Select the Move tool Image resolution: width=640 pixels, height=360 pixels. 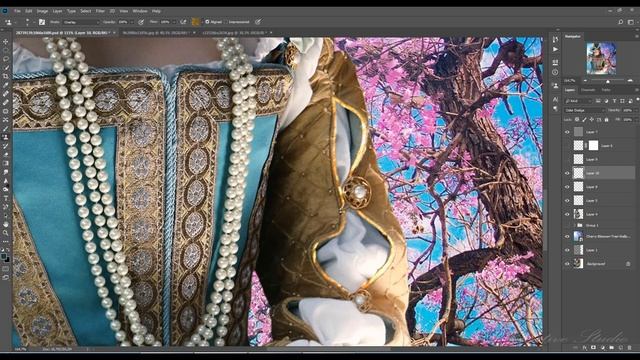tap(6, 42)
